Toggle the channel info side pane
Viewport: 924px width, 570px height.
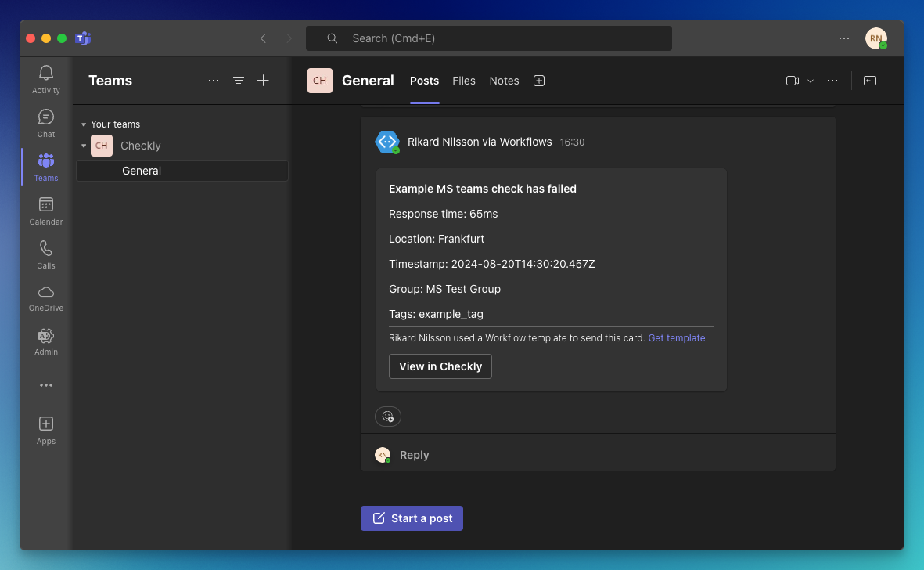[x=869, y=81]
